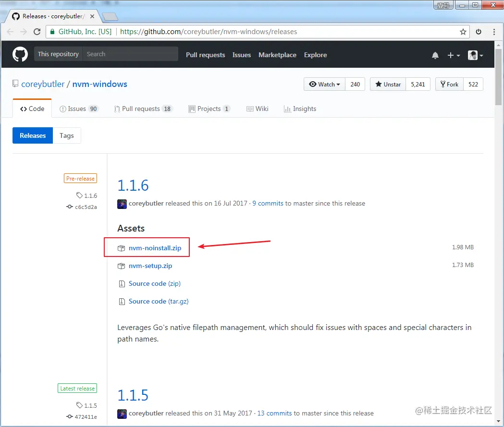
Task: Click the page vertical scrollbar
Action: (x=498, y=77)
